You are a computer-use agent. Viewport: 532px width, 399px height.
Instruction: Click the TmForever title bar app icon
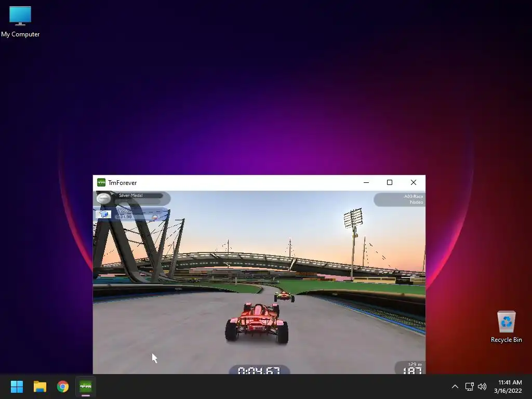click(x=101, y=182)
